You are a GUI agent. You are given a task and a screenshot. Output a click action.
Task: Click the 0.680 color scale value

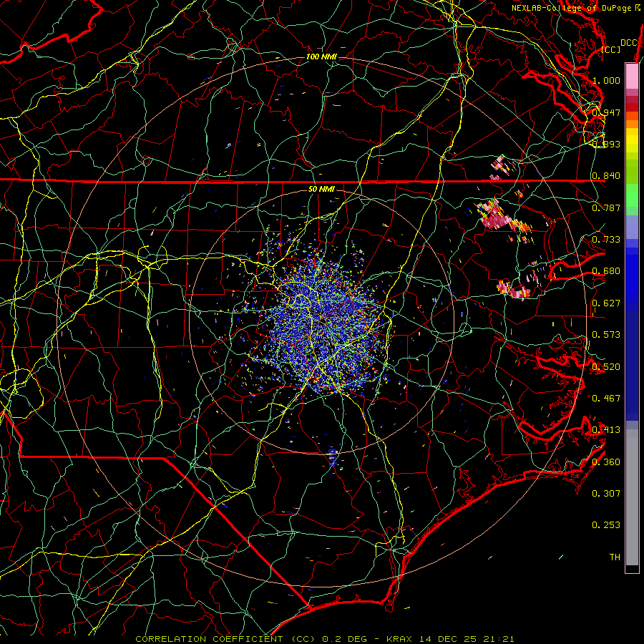606,271
